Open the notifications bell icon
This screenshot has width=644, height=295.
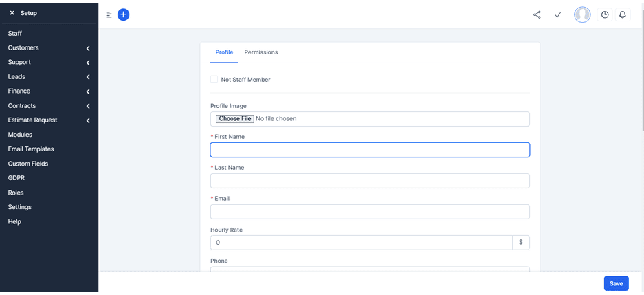(623, 14)
